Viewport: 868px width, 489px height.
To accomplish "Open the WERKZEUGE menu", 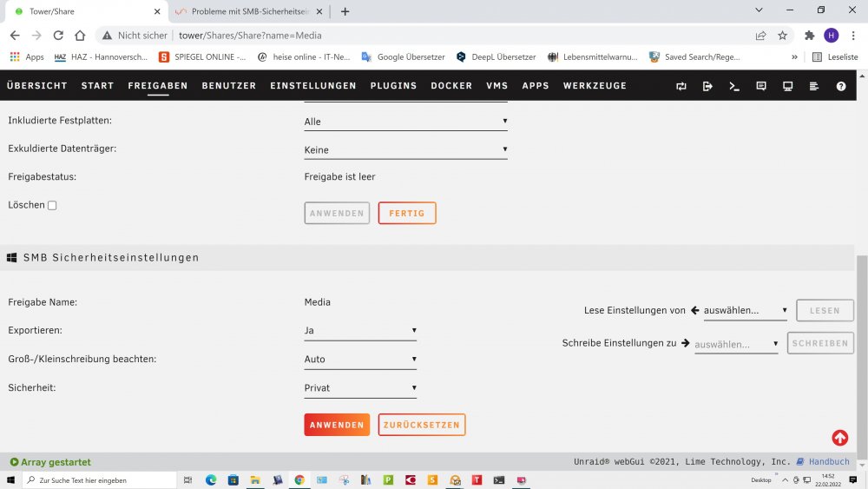I will tap(595, 86).
